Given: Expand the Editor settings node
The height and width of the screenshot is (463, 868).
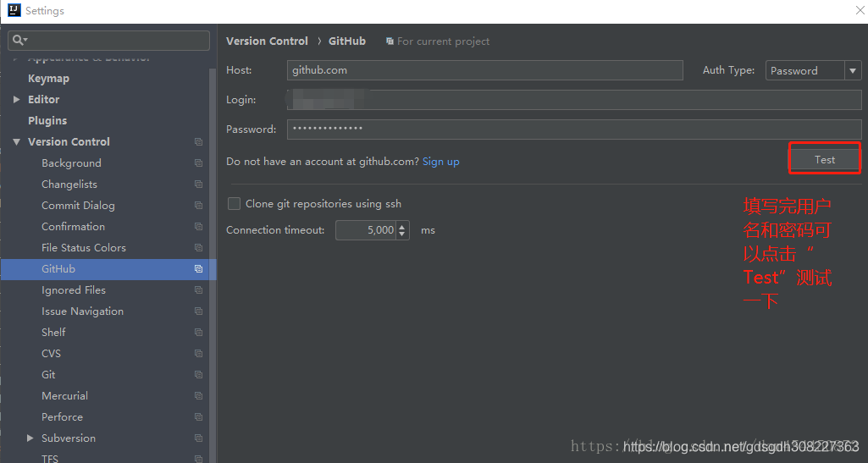Looking at the screenshot, I should pos(17,100).
